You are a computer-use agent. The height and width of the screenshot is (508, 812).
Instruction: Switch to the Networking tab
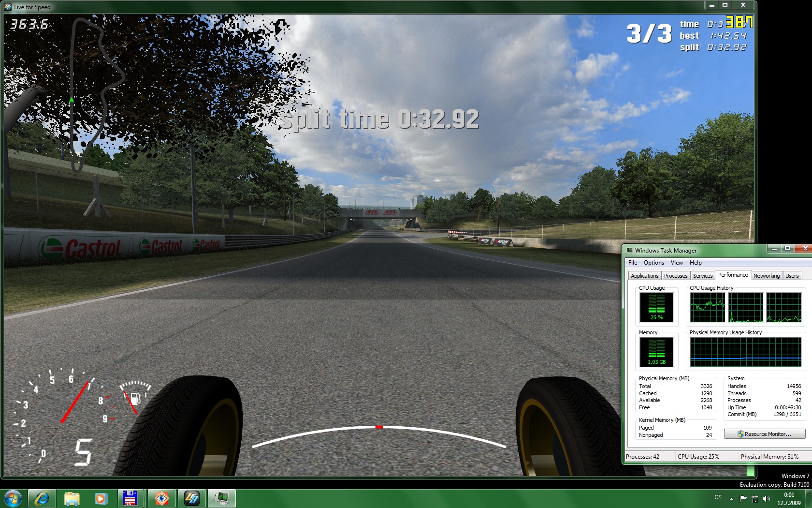pos(767,276)
